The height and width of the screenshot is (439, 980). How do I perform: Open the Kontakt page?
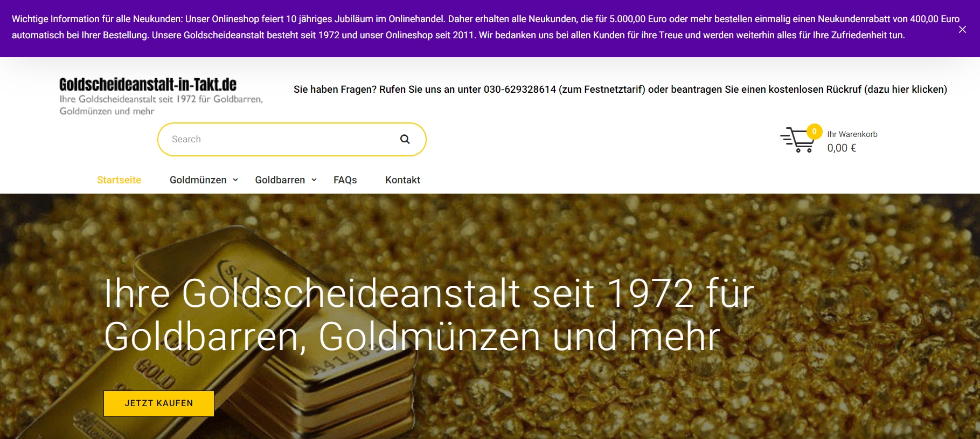pyautogui.click(x=402, y=180)
